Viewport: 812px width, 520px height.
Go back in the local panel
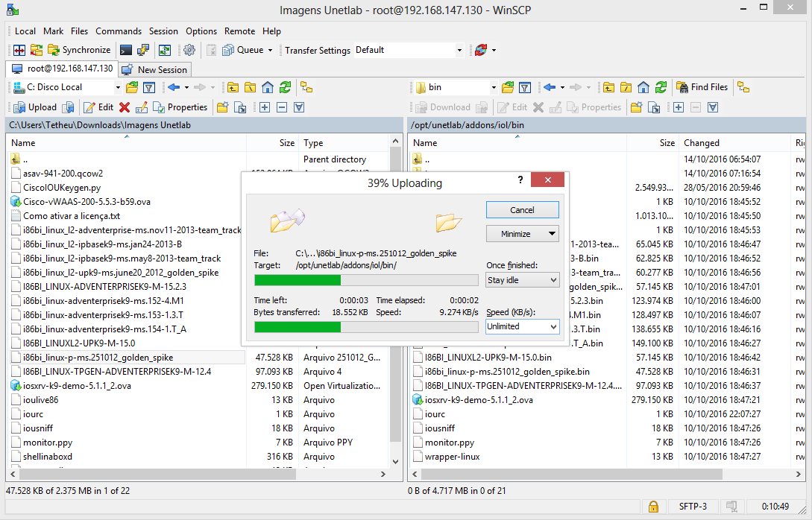(174, 87)
